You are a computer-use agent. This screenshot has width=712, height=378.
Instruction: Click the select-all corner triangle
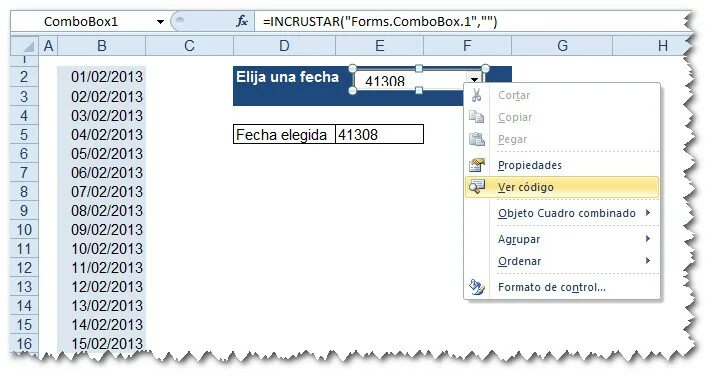tap(28, 46)
